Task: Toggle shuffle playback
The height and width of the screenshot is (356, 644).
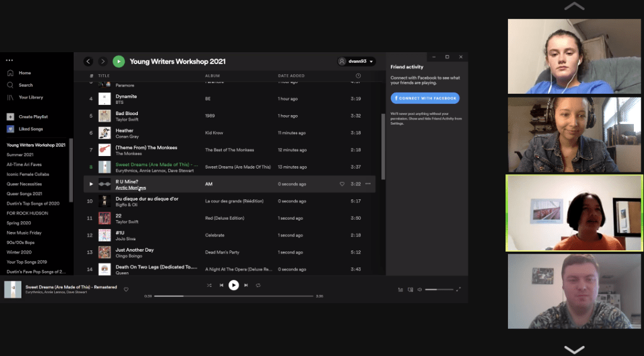Action: (x=209, y=285)
